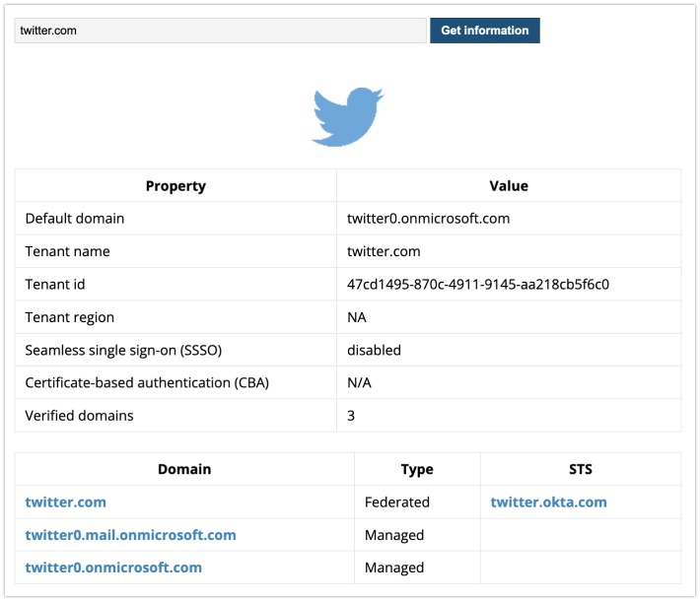The image size is (700, 601).
Task: Click the Default domain property label
Action: pos(75,218)
